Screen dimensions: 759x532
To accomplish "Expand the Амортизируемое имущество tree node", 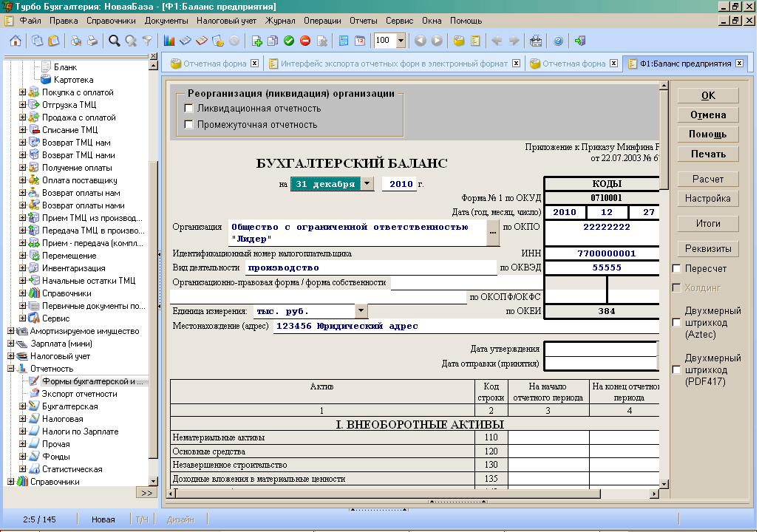I will coord(10,330).
